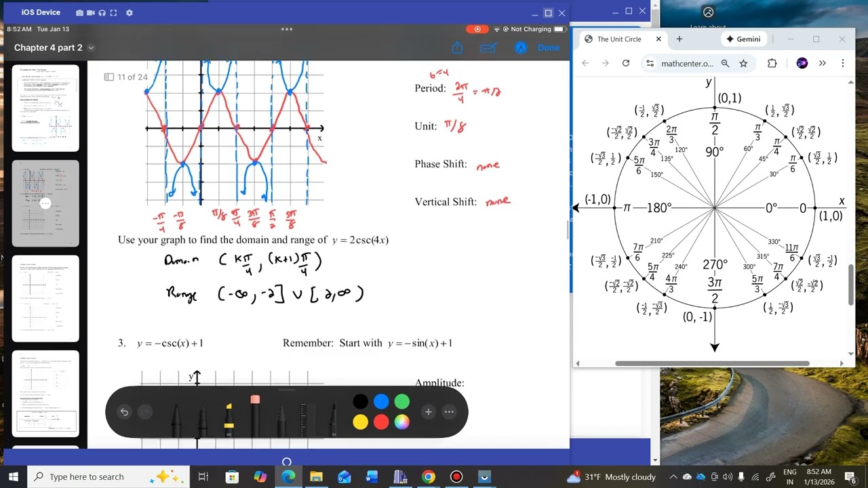The image size is (868, 488).
Task: Toggle the markup pen toolbar icon
Action: coord(488,47)
